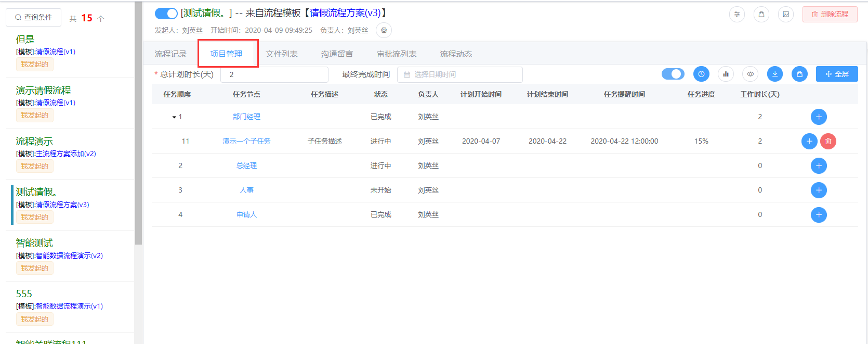Click the 删除流程 button
The image size is (868, 344).
click(830, 14)
